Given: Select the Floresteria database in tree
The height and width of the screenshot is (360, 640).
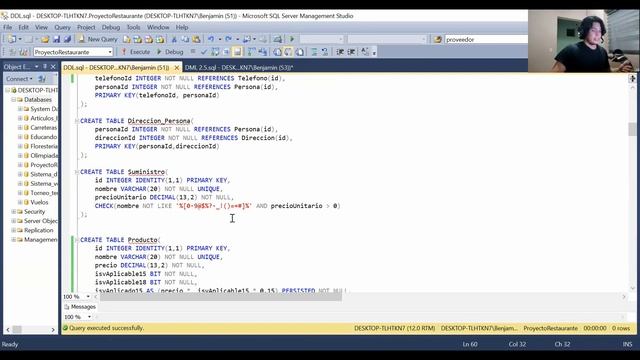Looking at the screenshot, I should (x=44, y=146).
